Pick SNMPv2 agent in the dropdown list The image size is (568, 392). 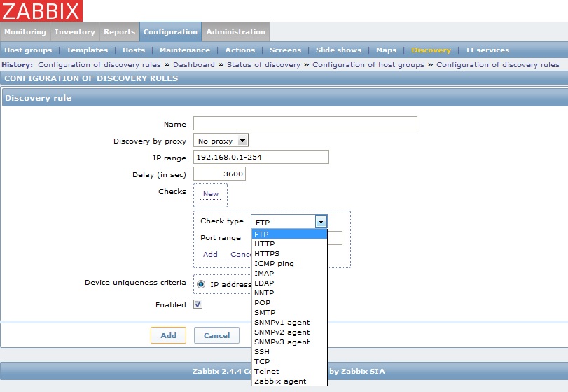(282, 332)
